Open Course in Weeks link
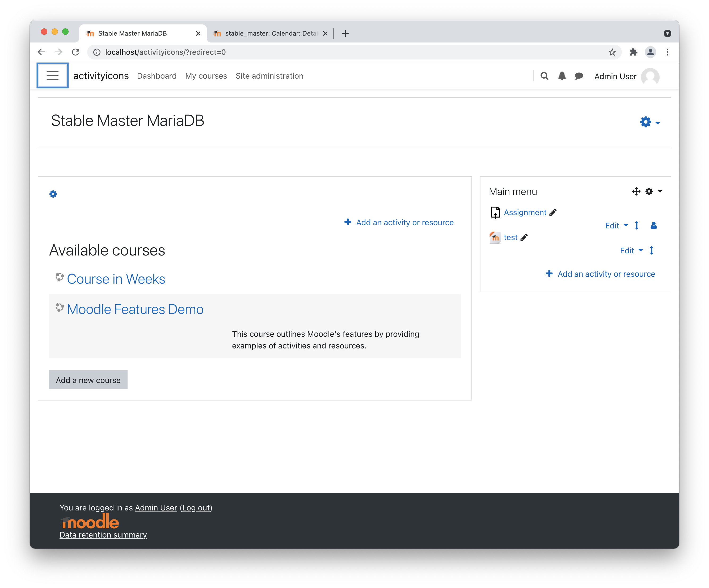Image resolution: width=709 pixels, height=588 pixels. pos(116,279)
